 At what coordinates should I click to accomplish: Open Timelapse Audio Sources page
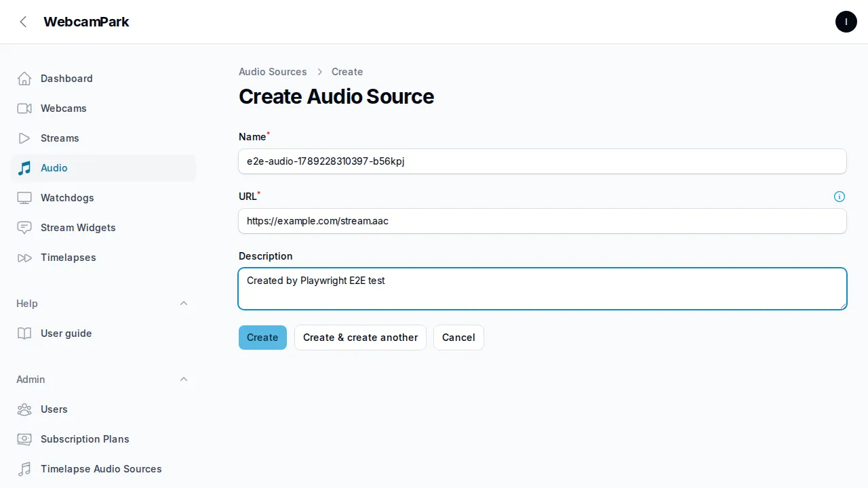(x=103, y=469)
